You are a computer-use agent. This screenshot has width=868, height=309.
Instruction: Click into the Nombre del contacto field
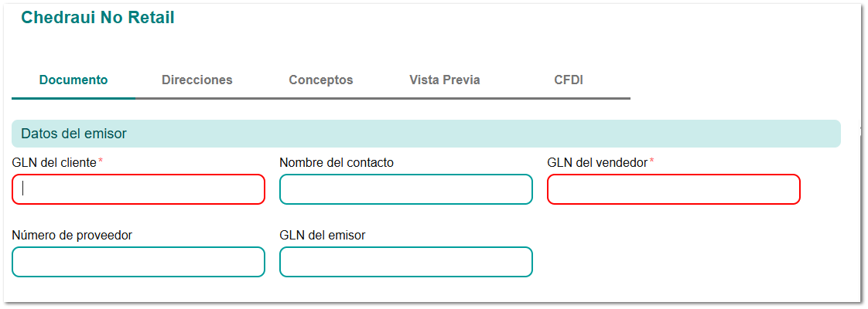[406, 189]
